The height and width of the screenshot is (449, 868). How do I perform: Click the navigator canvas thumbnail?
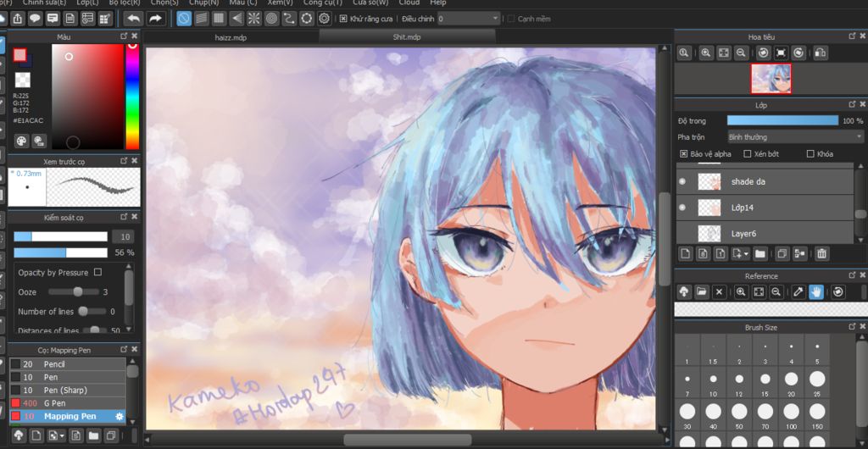[771, 78]
